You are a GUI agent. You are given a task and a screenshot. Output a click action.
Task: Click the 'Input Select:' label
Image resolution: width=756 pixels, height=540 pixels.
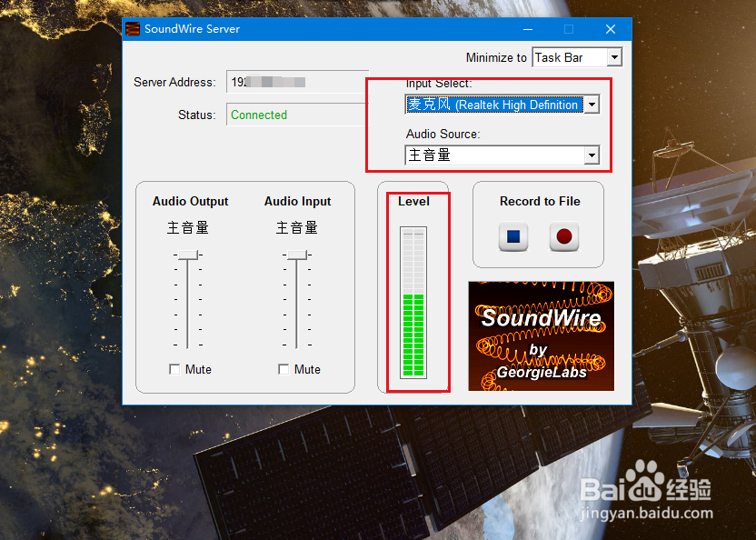[x=439, y=84]
